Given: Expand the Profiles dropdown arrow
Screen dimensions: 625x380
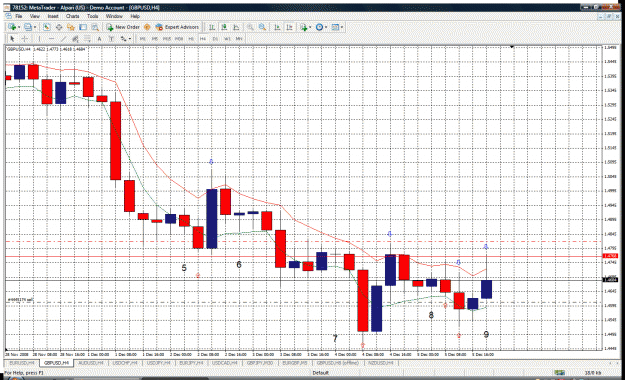Looking at the screenshot, I should (35, 27).
